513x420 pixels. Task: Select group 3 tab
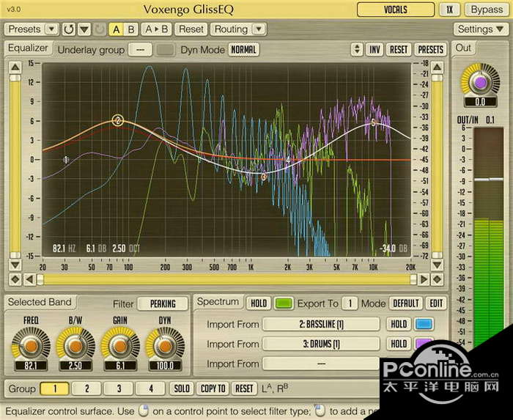point(118,388)
